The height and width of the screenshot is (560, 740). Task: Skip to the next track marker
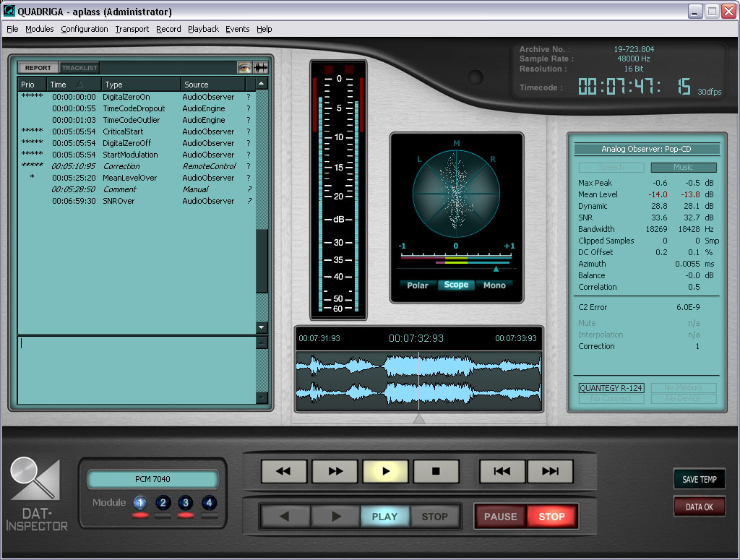coord(550,471)
